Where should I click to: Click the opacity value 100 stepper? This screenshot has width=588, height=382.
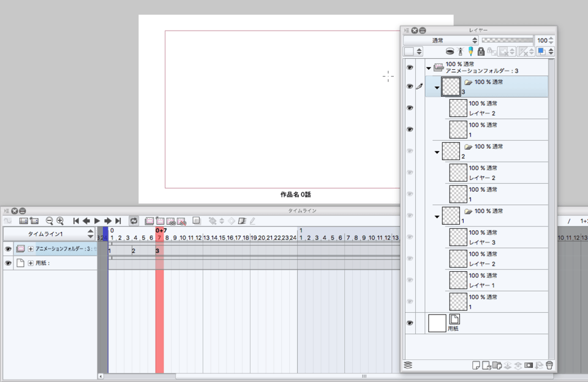click(551, 40)
